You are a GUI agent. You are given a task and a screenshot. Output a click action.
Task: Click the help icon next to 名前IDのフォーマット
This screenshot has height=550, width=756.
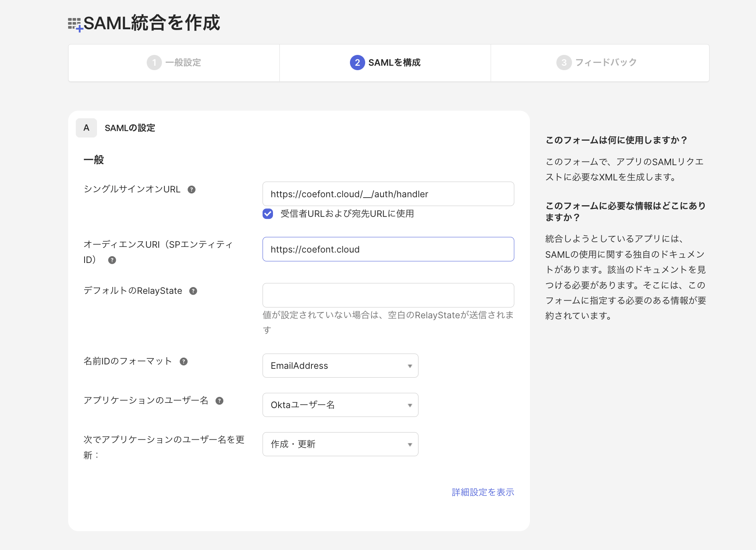click(x=184, y=362)
